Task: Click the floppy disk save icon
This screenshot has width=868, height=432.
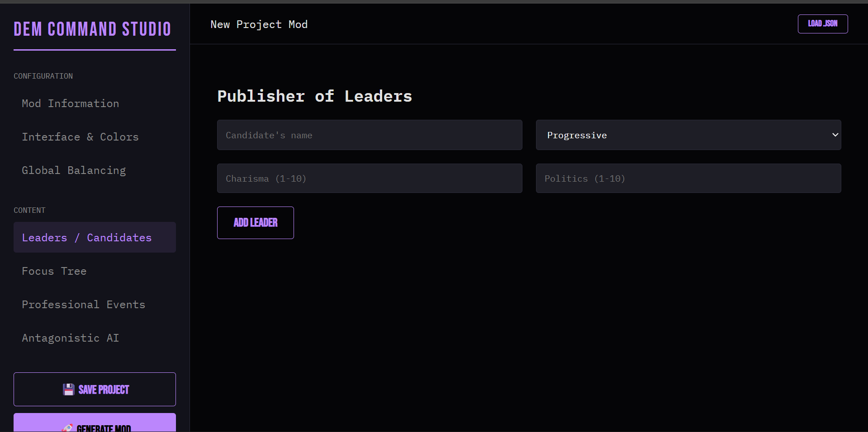Action: click(69, 390)
